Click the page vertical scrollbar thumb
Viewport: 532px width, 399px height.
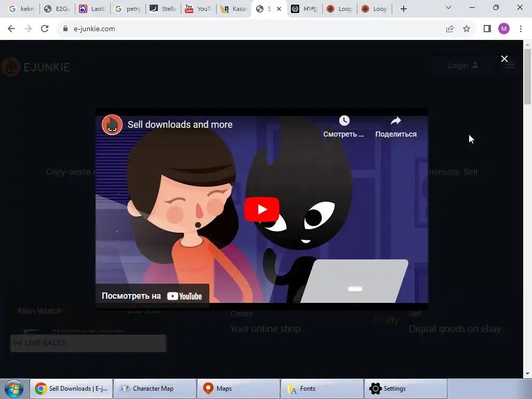pos(527,77)
